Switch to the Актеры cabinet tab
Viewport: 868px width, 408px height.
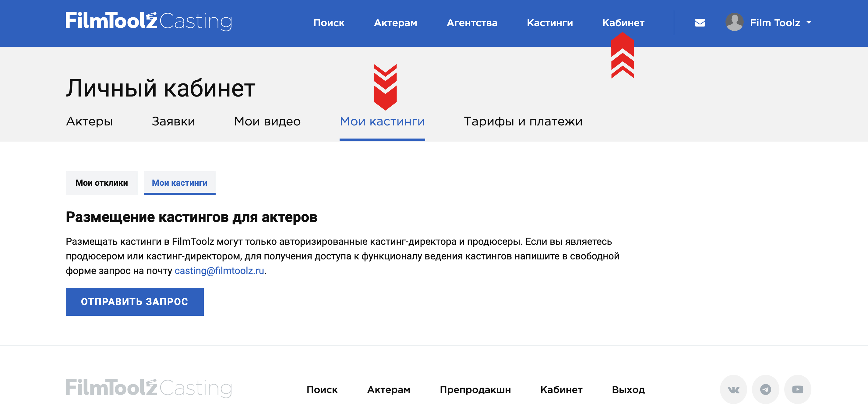(89, 121)
